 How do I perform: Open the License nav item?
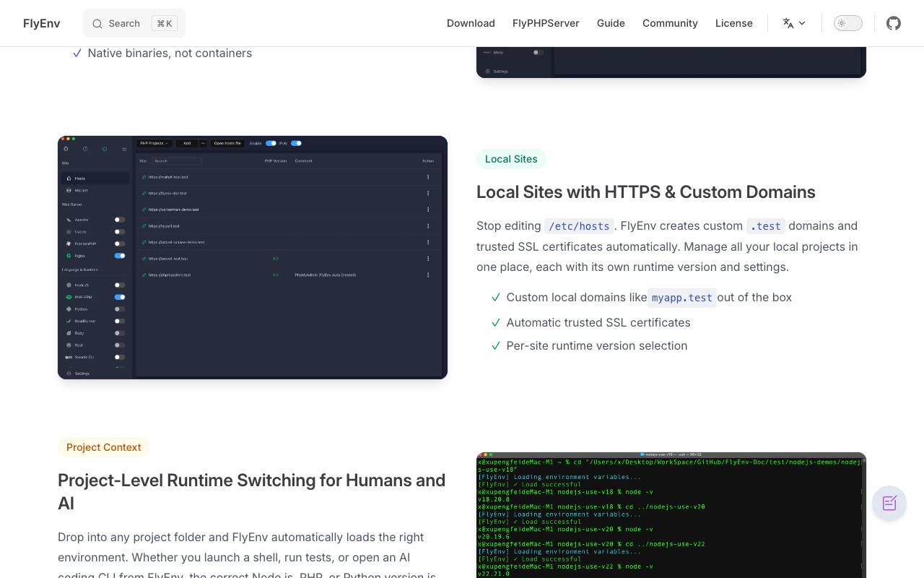(734, 23)
